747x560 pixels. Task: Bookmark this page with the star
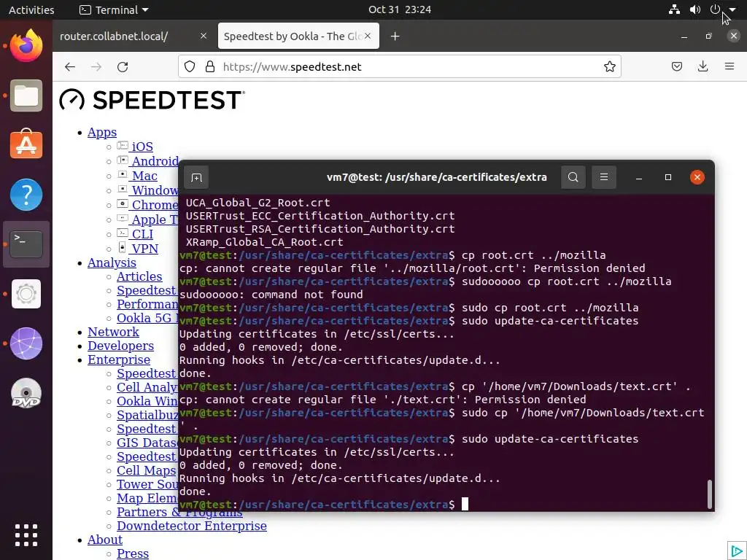point(609,66)
